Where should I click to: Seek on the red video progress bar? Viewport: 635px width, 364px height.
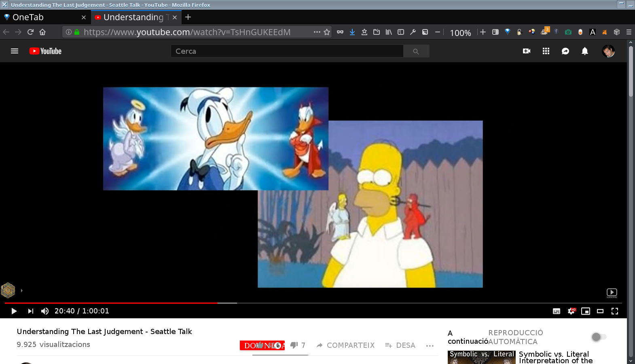(111, 303)
